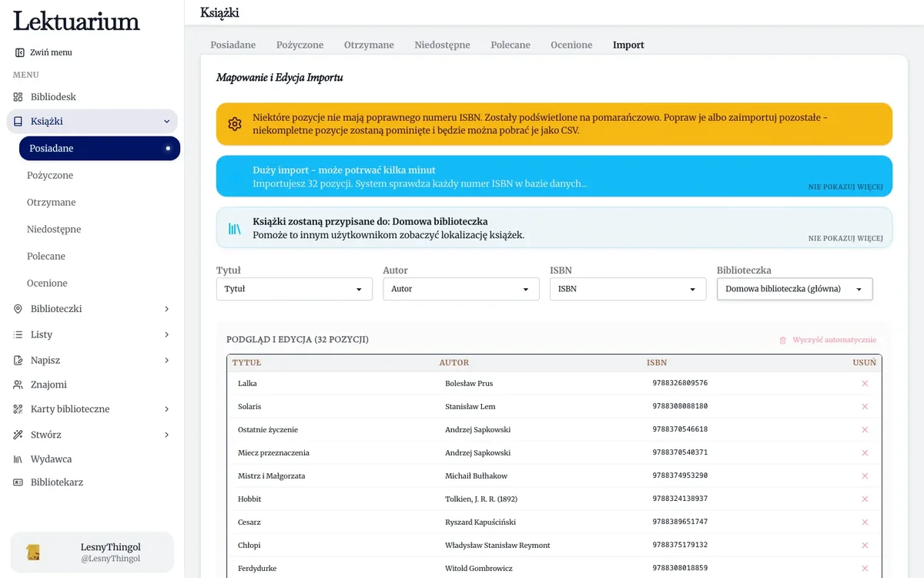
Task: Open the Tytuł column mapping dropdown
Action: [x=294, y=289]
